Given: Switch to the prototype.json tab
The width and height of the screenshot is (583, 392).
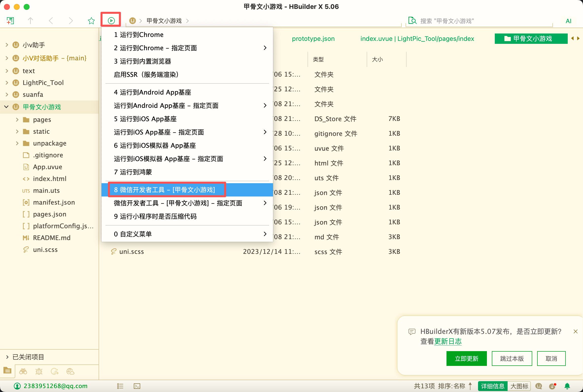Looking at the screenshot, I should coord(313,38).
